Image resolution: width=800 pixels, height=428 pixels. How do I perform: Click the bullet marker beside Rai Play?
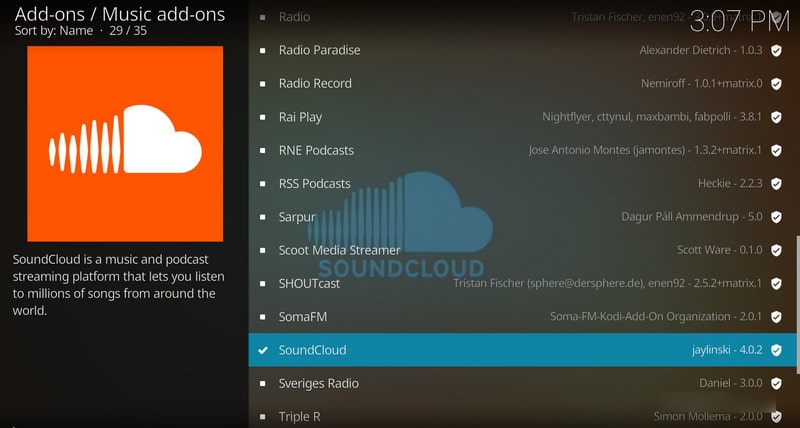point(263,117)
